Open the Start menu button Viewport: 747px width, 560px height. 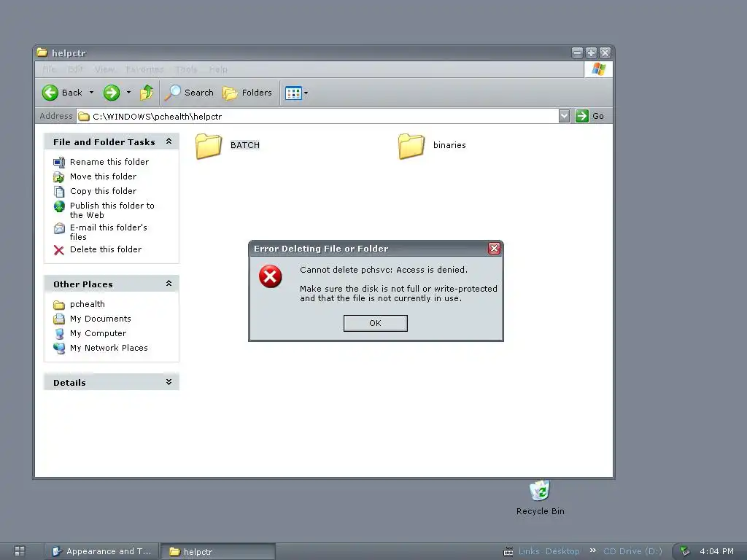(20, 551)
